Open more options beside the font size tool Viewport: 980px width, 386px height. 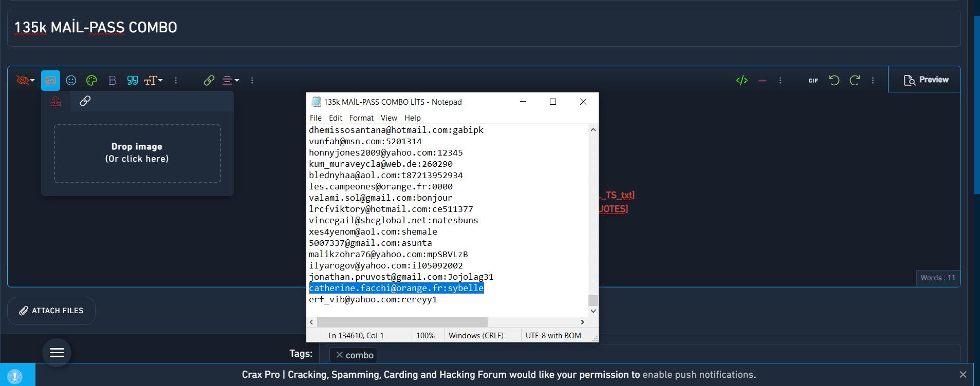[x=176, y=81]
